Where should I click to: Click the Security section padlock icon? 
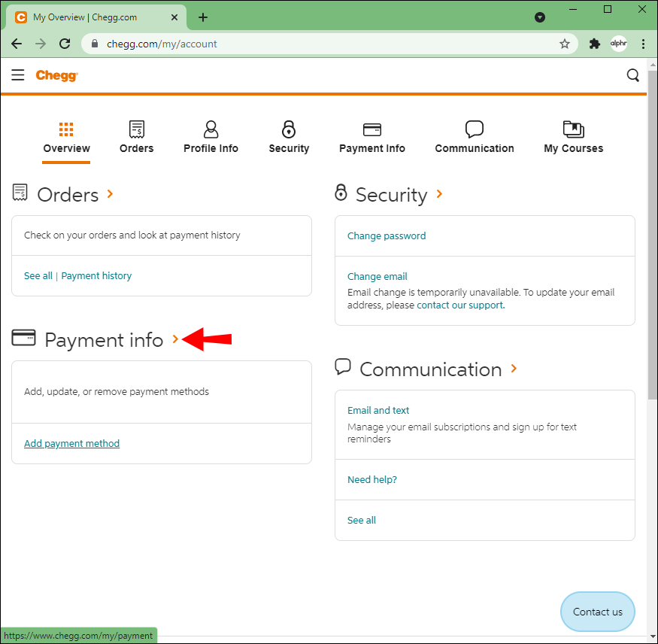pos(341,193)
